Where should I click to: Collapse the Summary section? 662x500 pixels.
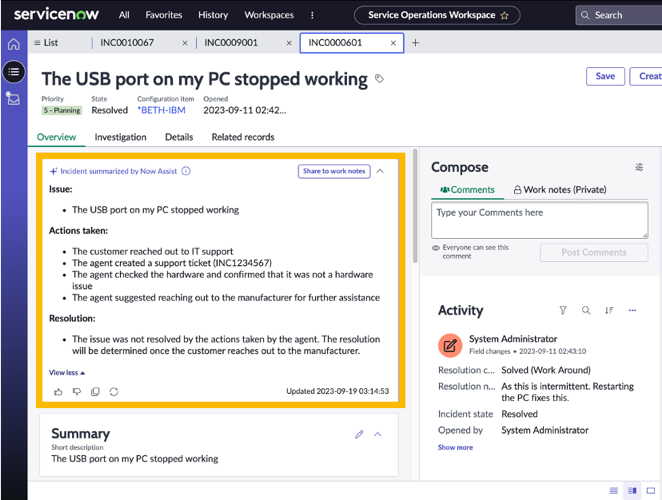click(x=378, y=434)
